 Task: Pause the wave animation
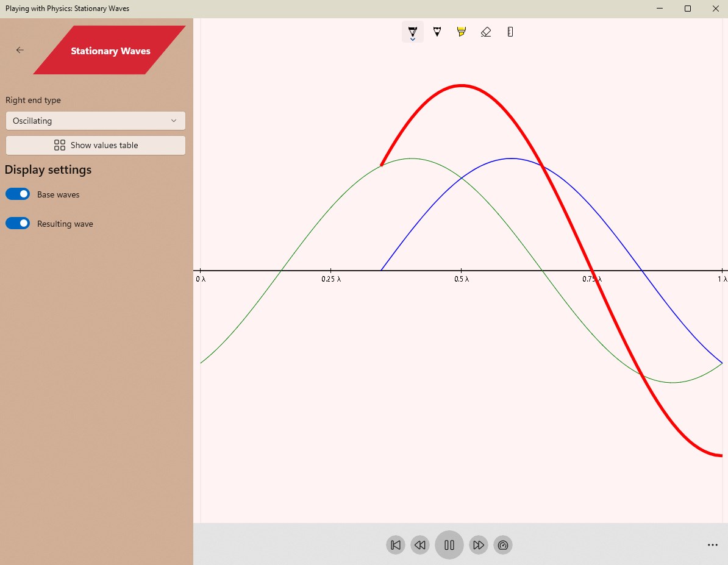point(449,545)
